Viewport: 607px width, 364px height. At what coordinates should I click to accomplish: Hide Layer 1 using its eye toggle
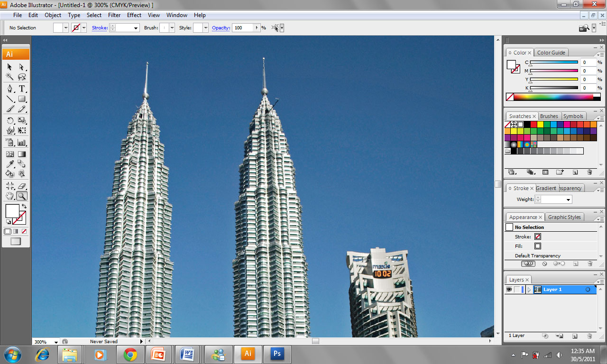click(509, 290)
